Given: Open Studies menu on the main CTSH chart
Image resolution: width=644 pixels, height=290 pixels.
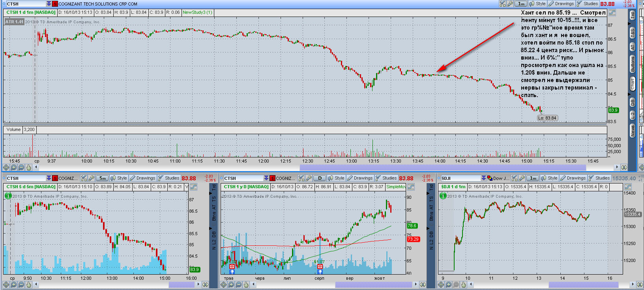Looking at the screenshot, I should pos(587,4).
